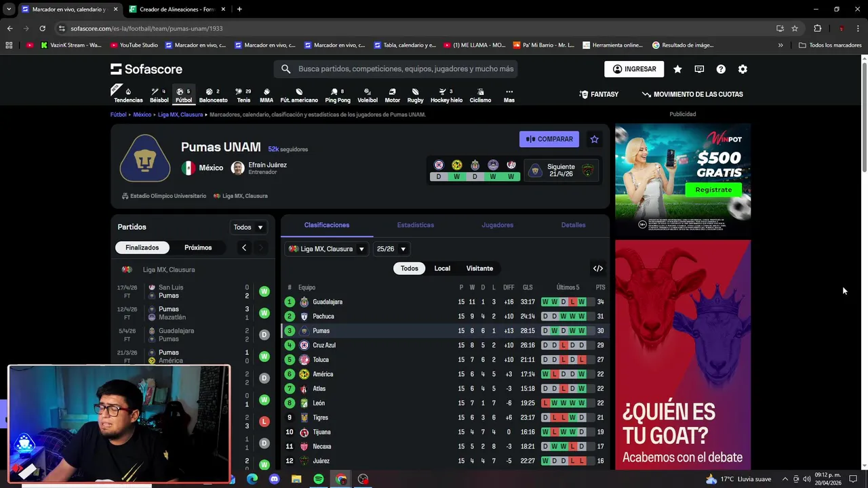This screenshot has height=488, width=868.
Task: Open the help question mark icon
Action: tap(721, 69)
